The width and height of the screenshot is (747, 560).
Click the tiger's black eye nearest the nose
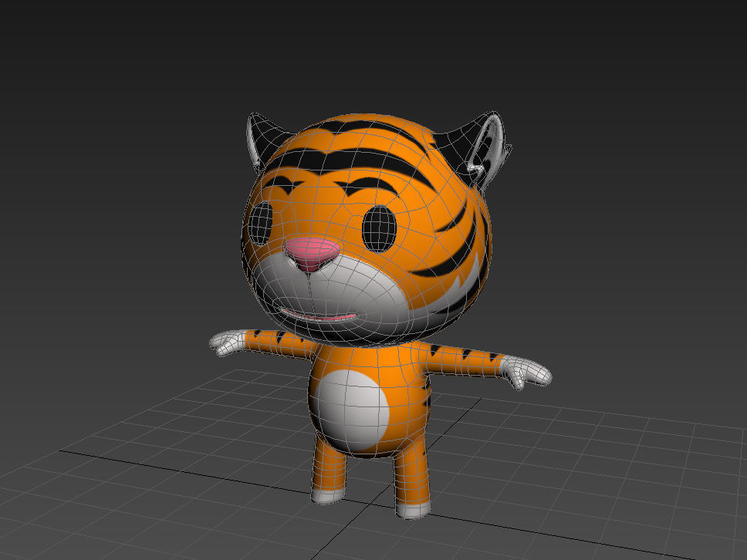(x=261, y=224)
